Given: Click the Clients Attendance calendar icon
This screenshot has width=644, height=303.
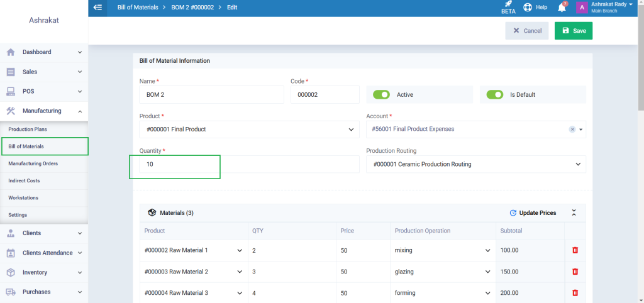Looking at the screenshot, I should (x=11, y=253).
